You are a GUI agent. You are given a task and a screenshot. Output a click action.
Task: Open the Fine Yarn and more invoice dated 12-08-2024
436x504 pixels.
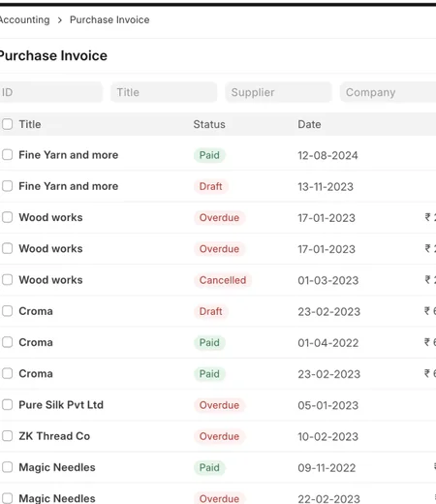69,155
